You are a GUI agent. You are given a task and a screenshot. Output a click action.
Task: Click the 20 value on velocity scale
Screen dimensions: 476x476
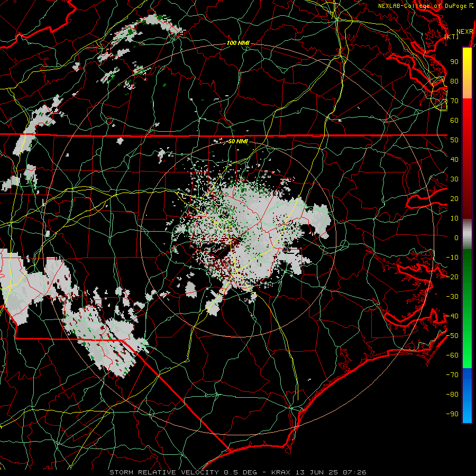click(454, 199)
